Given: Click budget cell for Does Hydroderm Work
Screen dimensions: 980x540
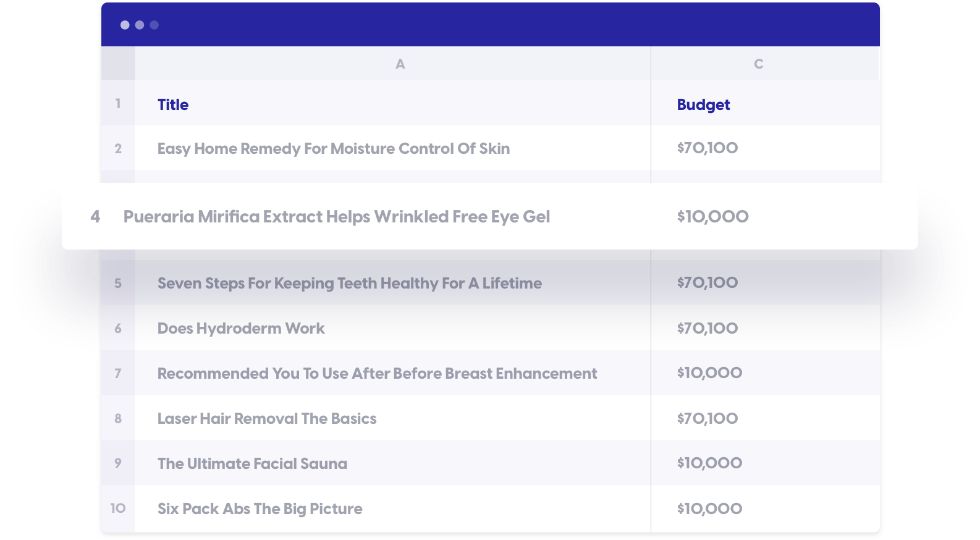Looking at the screenshot, I should pos(707,328).
